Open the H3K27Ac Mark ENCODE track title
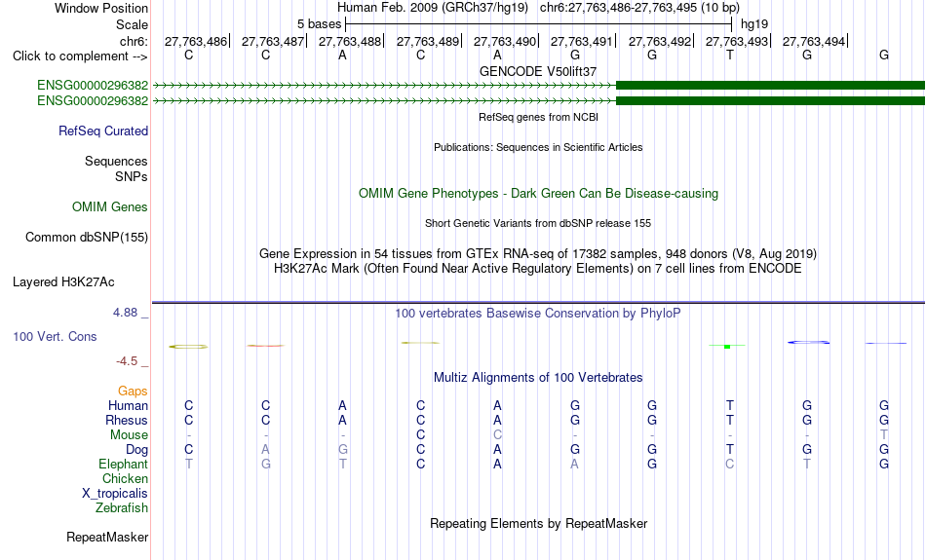926x560 pixels. (x=538, y=269)
